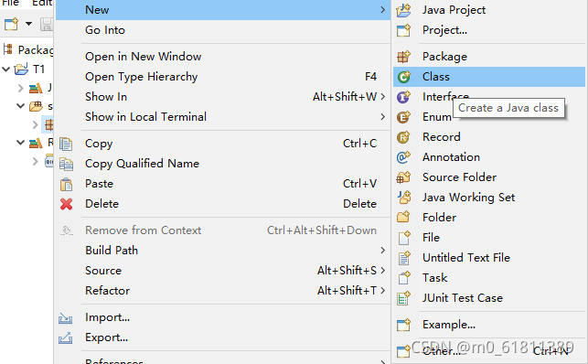Open the Show In submenu arrow

point(382,97)
